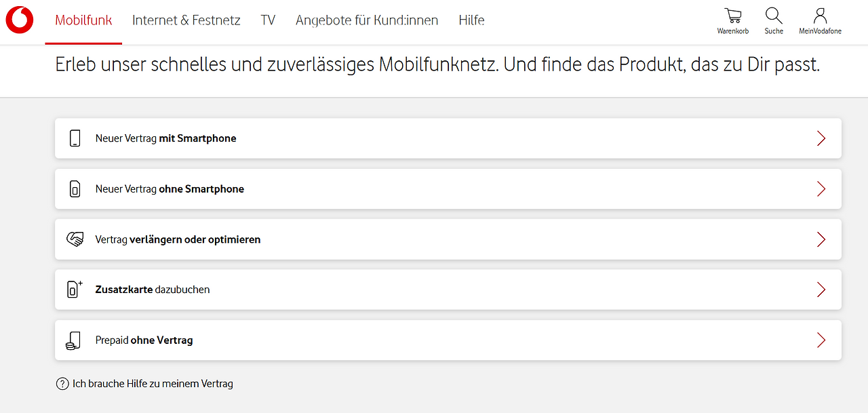This screenshot has width=868, height=413.
Task: Open Angebote für Kund:innen menu
Action: [367, 20]
